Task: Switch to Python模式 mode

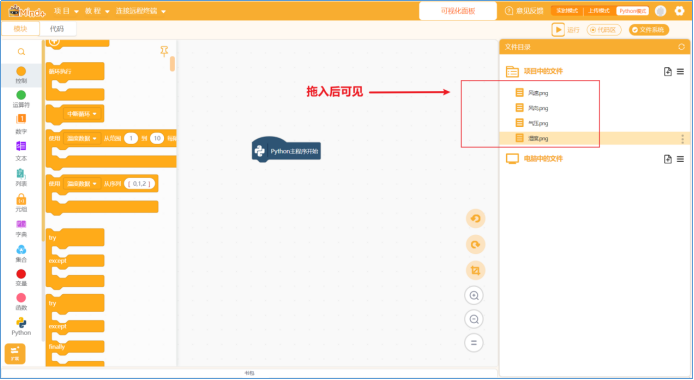Action: tap(632, 11)
